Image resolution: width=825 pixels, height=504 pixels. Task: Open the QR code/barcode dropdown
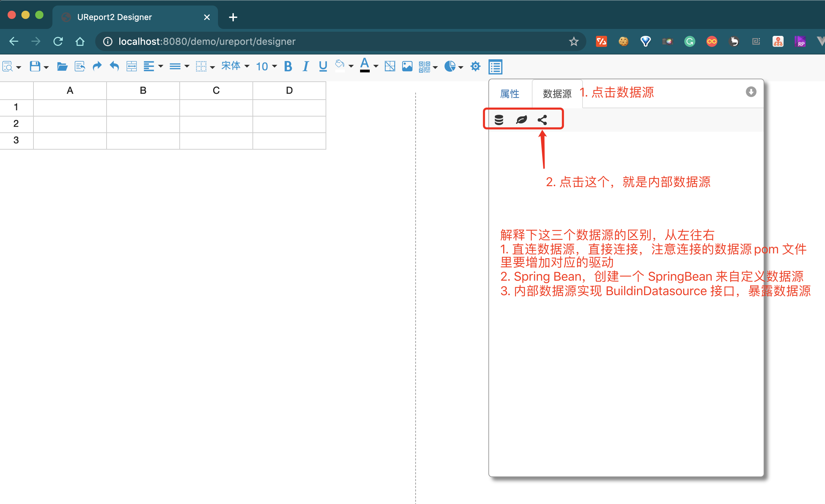[428, 67]
